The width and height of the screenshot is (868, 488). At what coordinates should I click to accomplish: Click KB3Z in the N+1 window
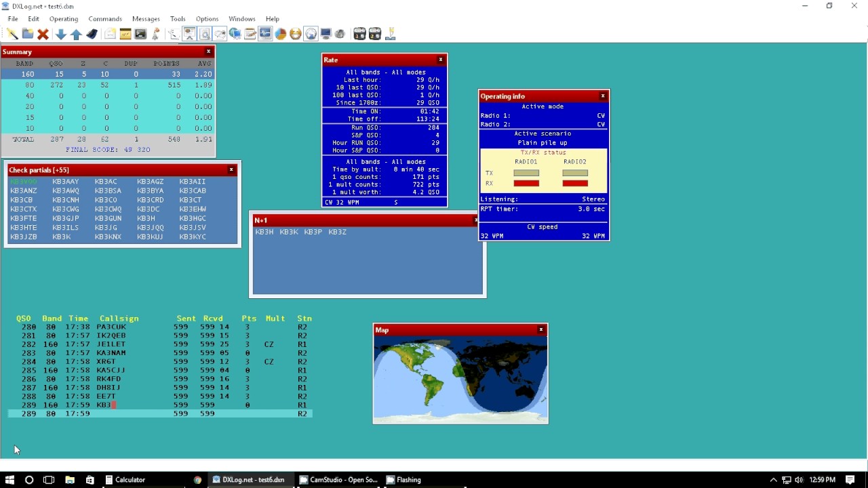click(x=337, y=232)
